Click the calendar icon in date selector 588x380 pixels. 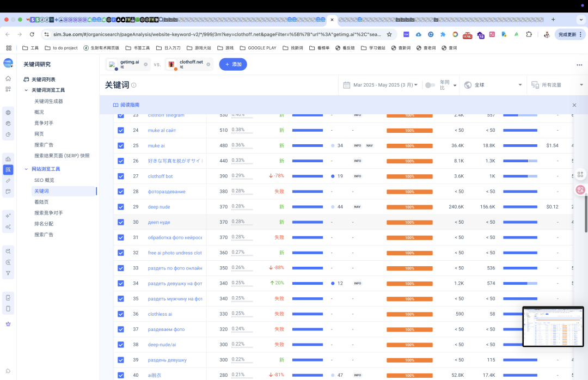click(x=346, y=85)
